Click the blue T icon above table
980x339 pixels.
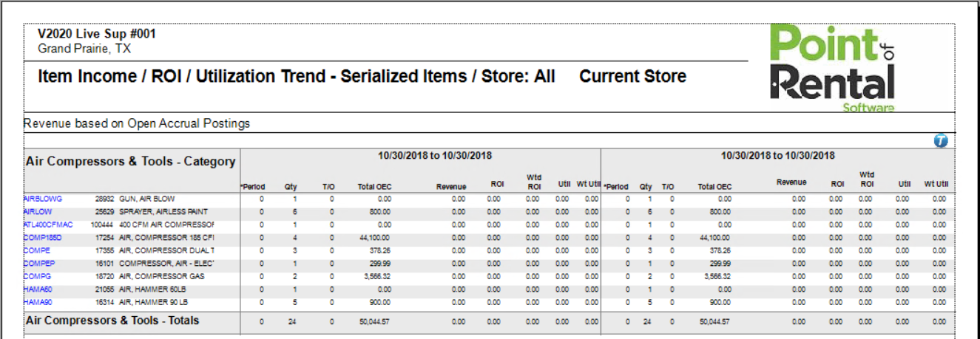(941, 140)
